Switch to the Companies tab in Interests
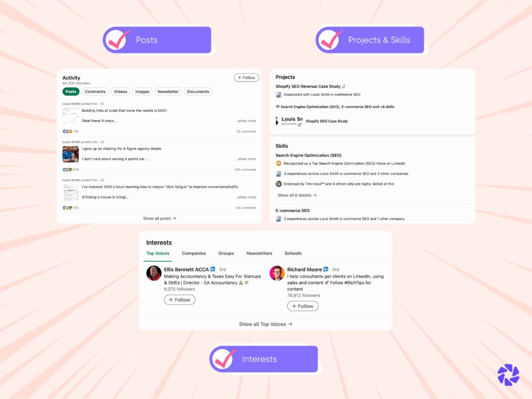The image size is (532, 399). [194, 254]
